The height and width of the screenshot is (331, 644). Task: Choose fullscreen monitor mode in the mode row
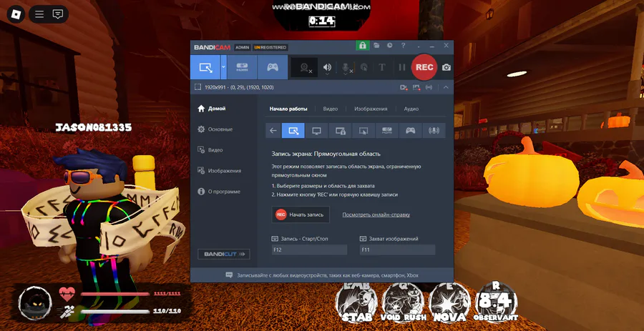(x=317, y=130)
